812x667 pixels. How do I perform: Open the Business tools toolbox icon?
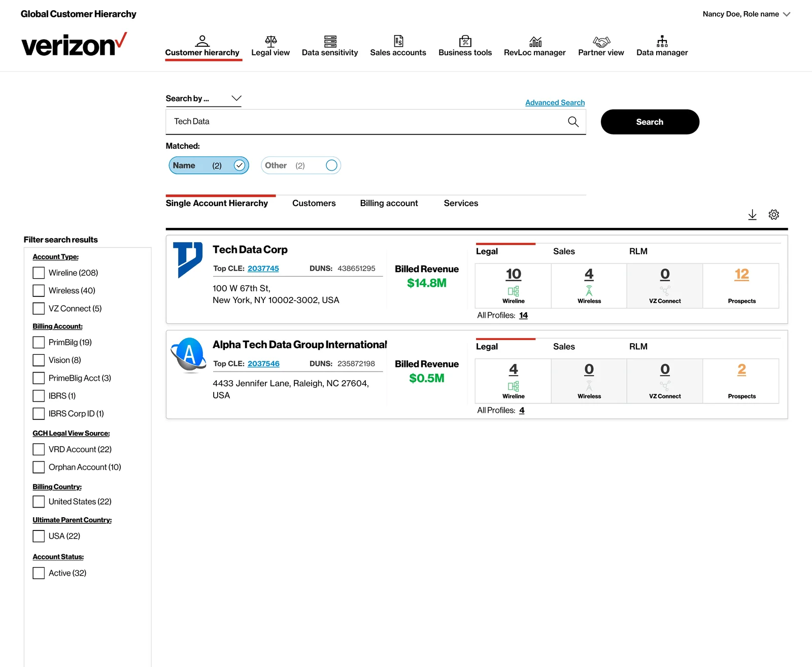coord(465,41)
